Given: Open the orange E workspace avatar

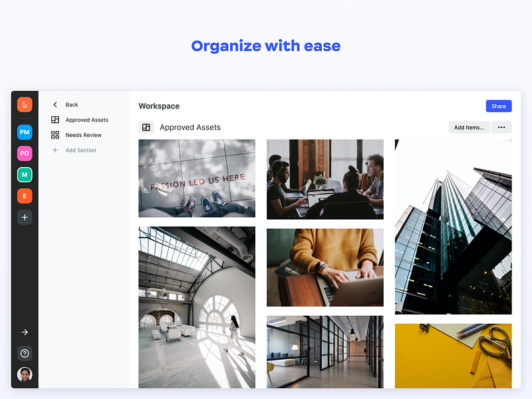Looking at the screenshot, I should point(25,196).
